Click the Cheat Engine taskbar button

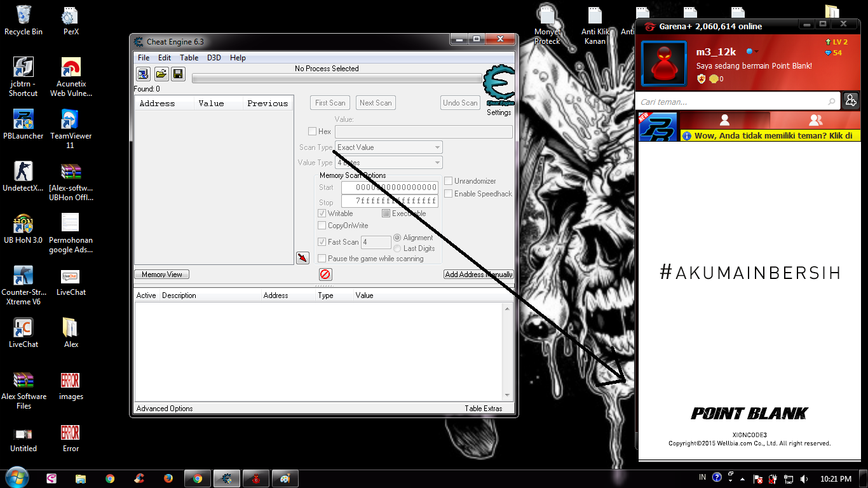click(x=226, y=478)
